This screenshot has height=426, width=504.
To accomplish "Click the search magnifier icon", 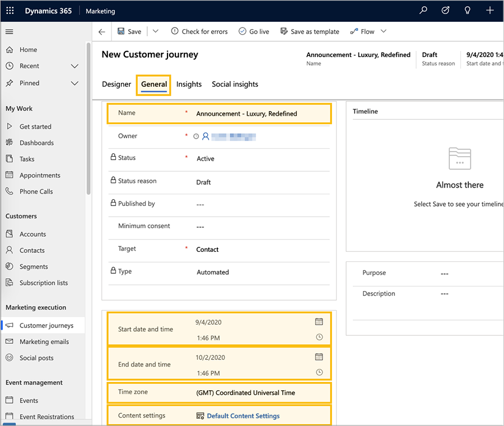I will (424, 11).
